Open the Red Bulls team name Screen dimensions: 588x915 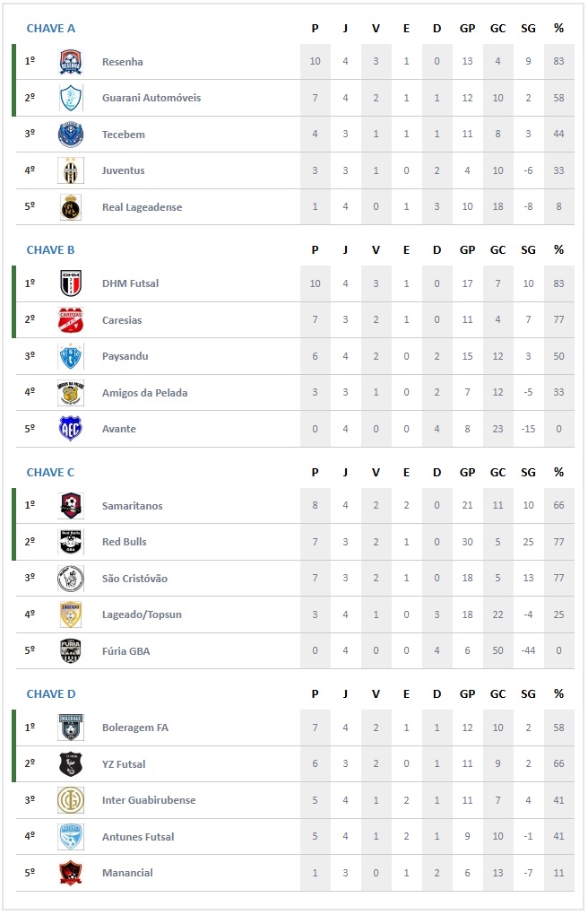tap(124, 542)
